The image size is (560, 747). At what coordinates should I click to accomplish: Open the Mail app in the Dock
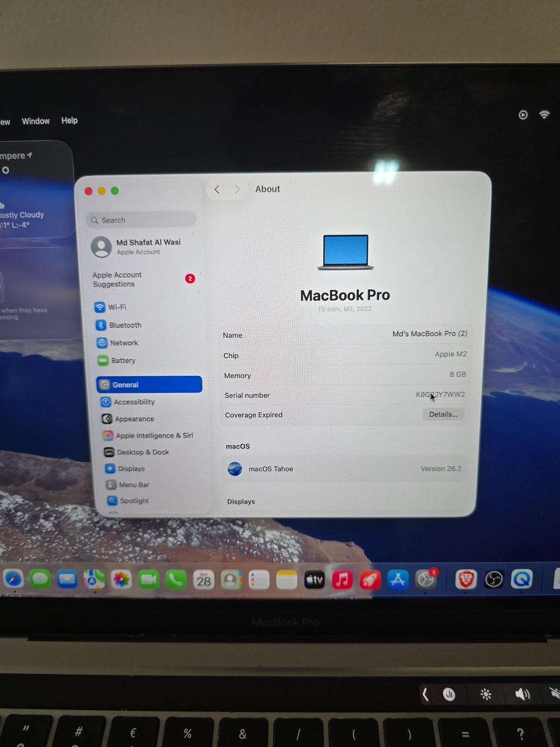pos(67,579)
